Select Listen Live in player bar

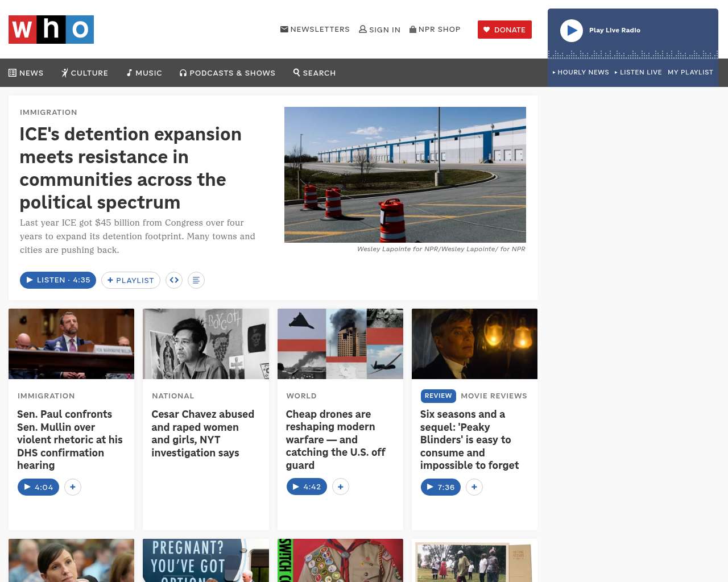(x=638, y=72)
